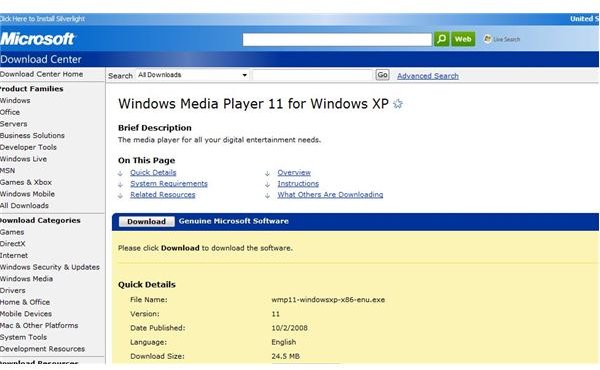This screenshot has width=600, height=370.
Task: Open Drivers download category
Action: click(13, 290)
